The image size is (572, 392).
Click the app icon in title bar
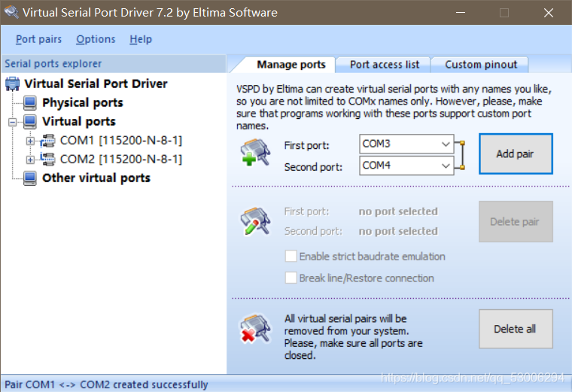(x=11, y=12)
